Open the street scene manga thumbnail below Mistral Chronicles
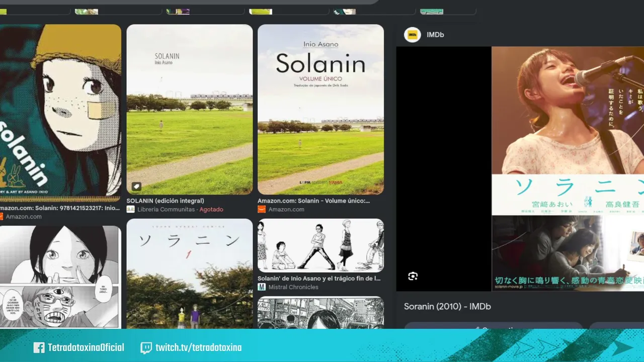Viewport: 644px width, 362px height. pos(320,312)
